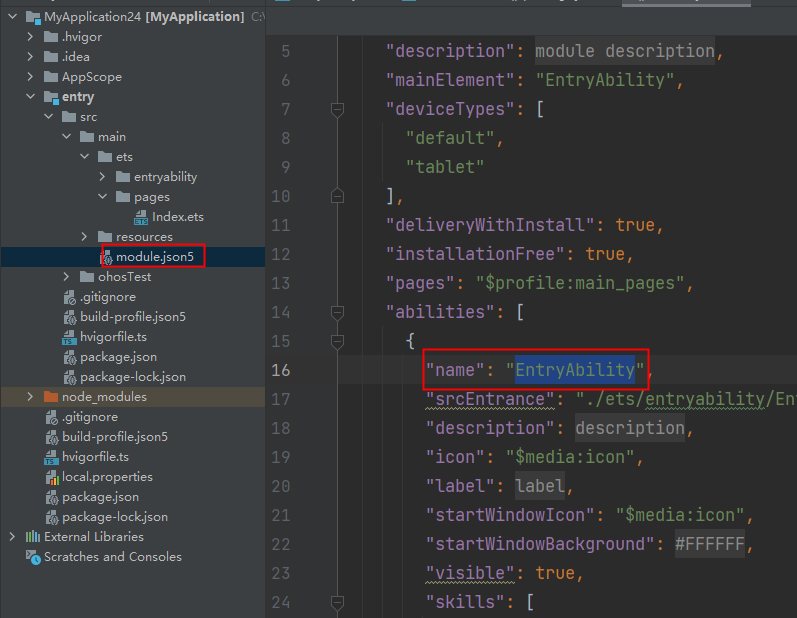This screenshot has height=618, width=797.
Task: Select entryability folder in the tree
Action: point(165,176)
